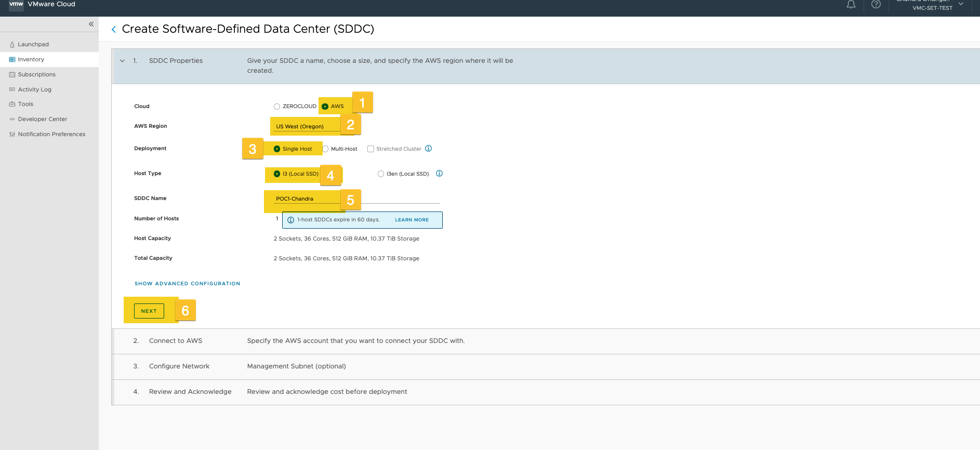Select the AWS cloud radio option
The height and width of the screenshot is (450, 980).
click(x=325, y=107)
